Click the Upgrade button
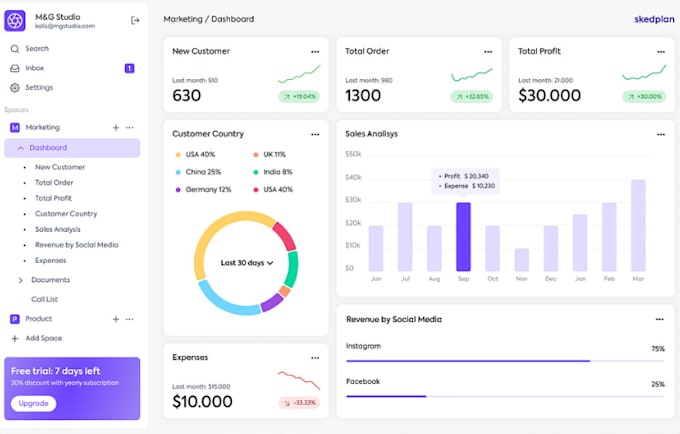 click(x=33, y=403)
